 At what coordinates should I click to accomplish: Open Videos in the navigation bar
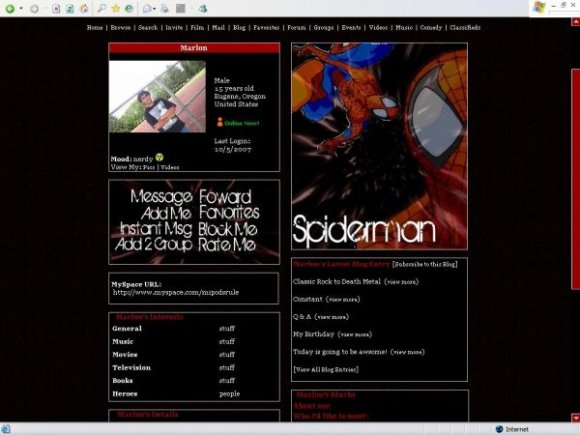(378, 27)
